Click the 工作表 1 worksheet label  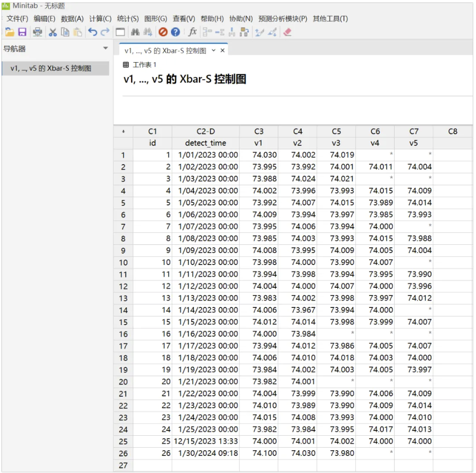click(x=145, y=65)
